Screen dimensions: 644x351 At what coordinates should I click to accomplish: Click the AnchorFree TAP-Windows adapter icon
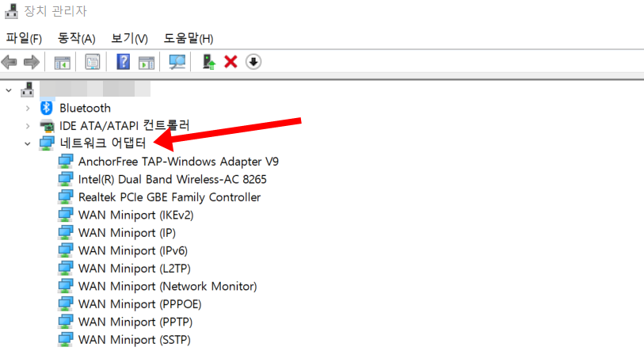click(x=66, y=161)
